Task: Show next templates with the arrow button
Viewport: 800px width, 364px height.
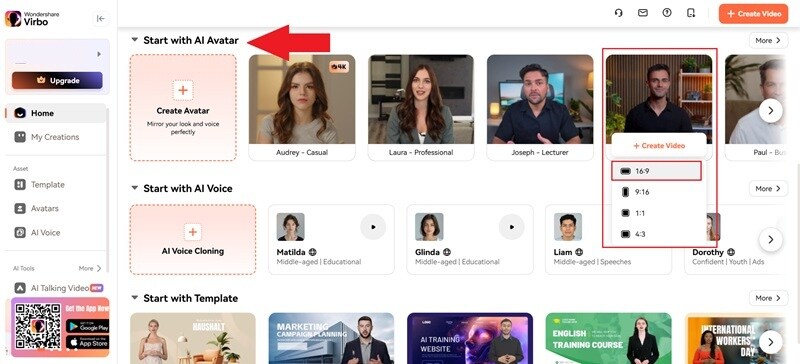Action: pos(770,342)
